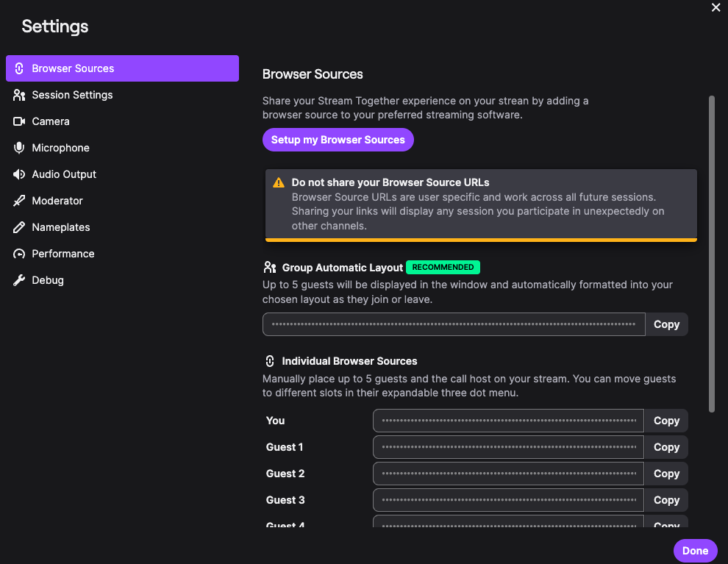Copy the Guest 3 browser source URL
The height and width of the screenshot is (564, 728).
[666, 500]
